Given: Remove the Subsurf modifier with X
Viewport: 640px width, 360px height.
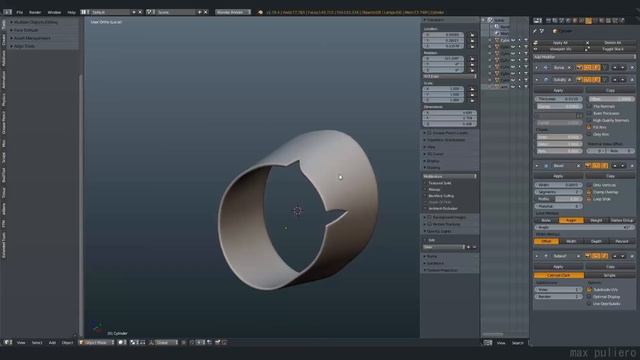Looking at the screenshot, I should click(x=632, y=256).
